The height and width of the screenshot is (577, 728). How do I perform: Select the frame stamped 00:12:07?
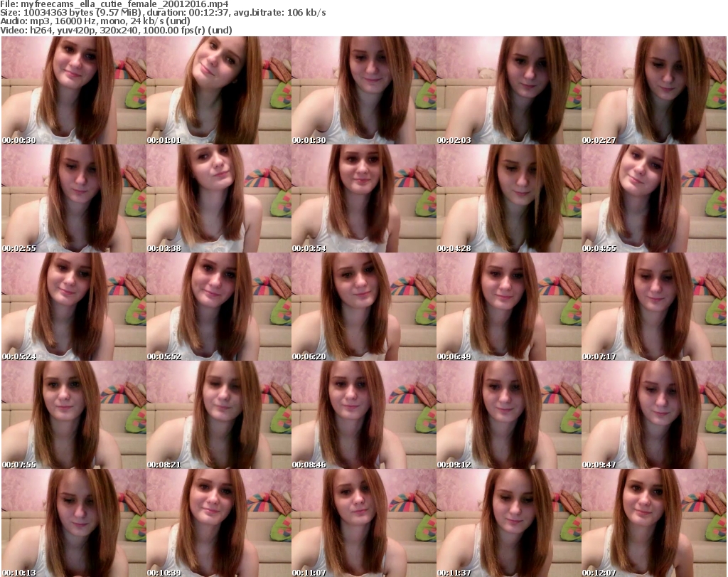[654, 523]
